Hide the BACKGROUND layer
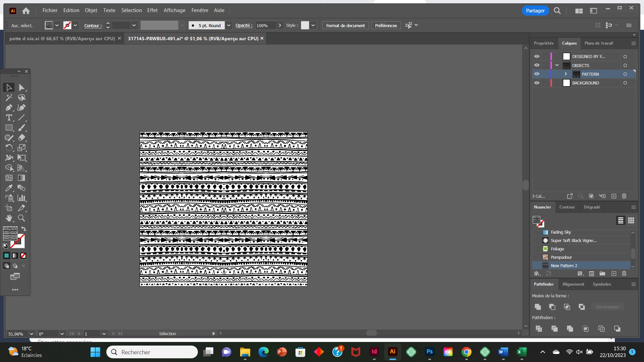 tap(537, 83)
